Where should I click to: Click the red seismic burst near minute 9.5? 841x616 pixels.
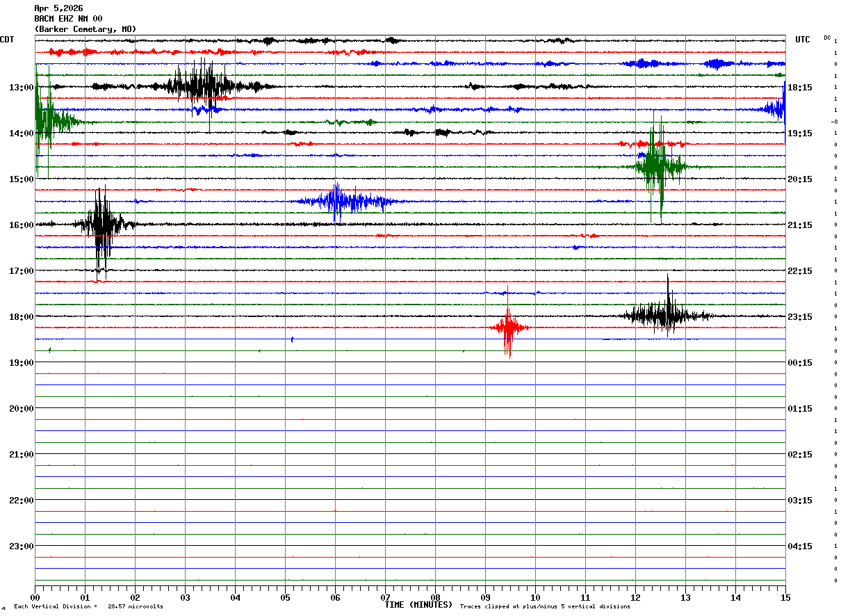(508, 327)
